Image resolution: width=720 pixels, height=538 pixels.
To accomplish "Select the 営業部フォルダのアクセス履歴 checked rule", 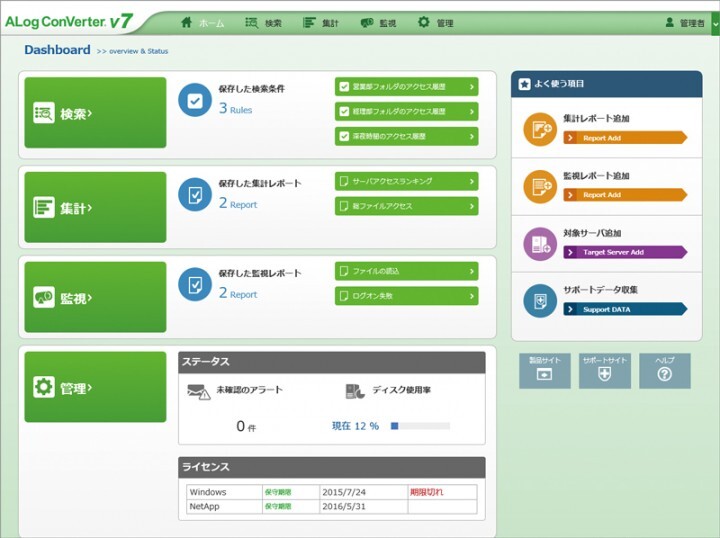I will click(x=406, y=86).
